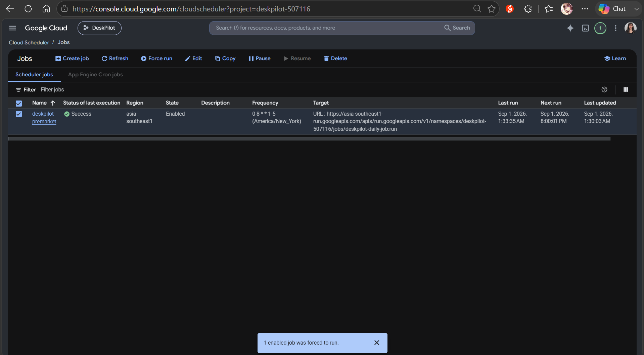
Task: Delete the selected job
Action: point(335,58)
